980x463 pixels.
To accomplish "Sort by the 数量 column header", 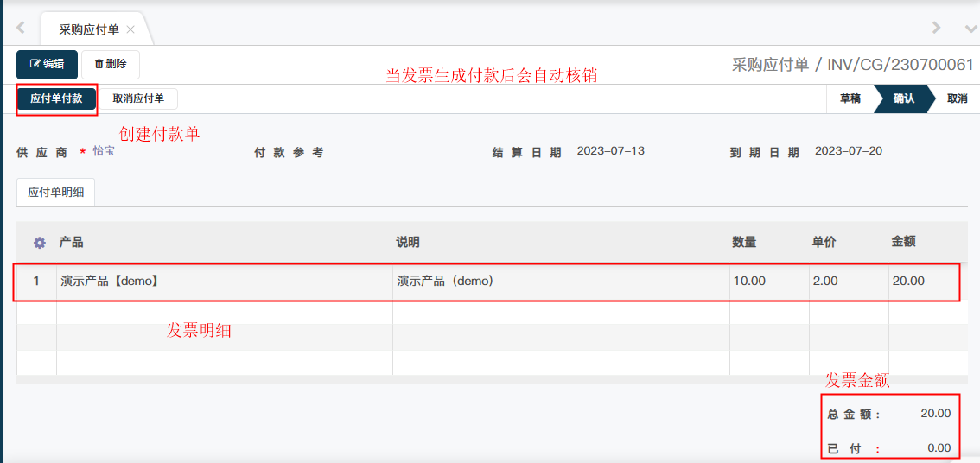I will [744, 243].
